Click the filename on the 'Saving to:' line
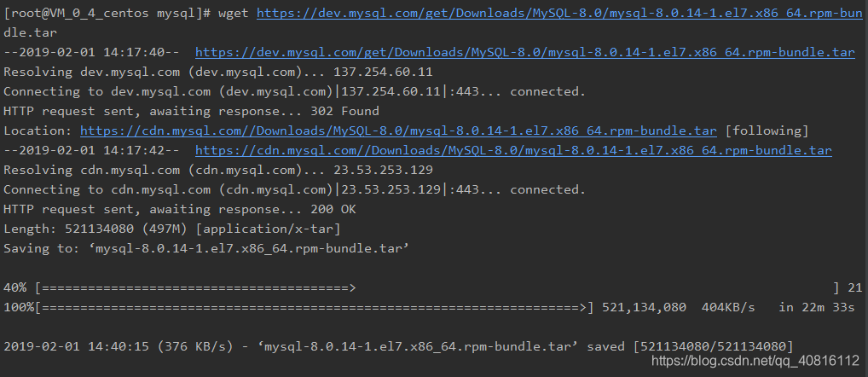Image resolution: width=868 pixels, height=377 pixels. 249,248
